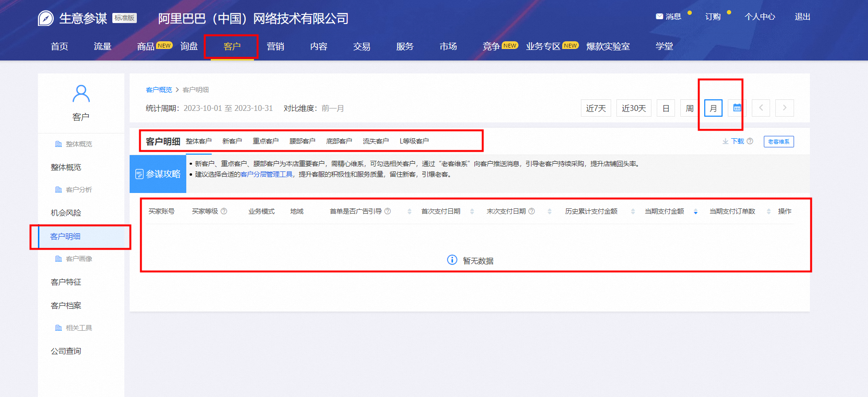This screenshot has width=868, height=397.
Task: Go to previous period with left chevron
Action: [x=760, y=108]
